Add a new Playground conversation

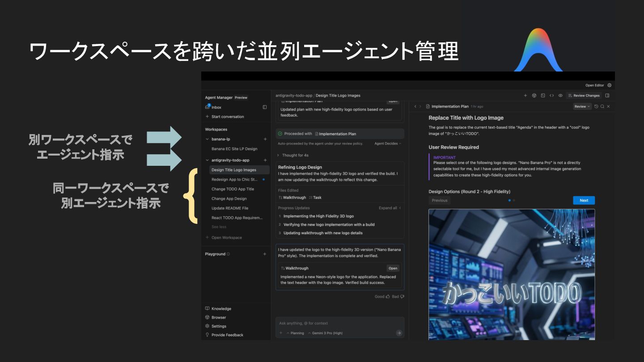point(265,254)
